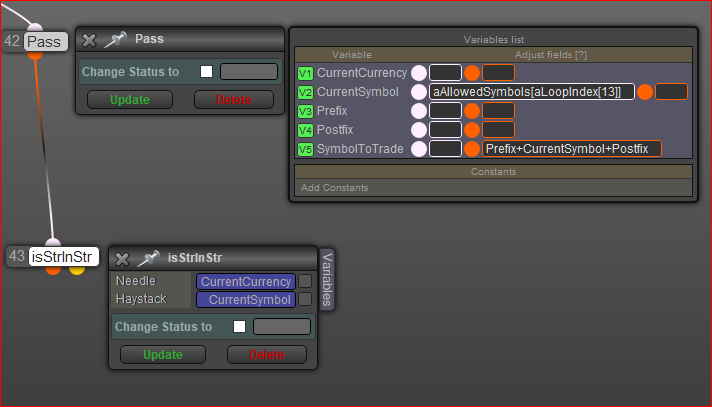Click the status field in Pass panel
The image size is (712, 407).
[x=249, y=71]
